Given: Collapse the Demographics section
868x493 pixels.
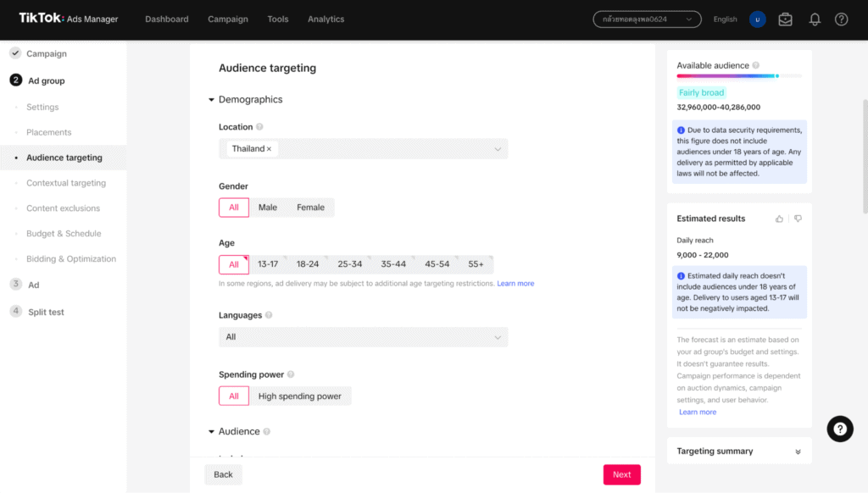Looking at the screenshot, I should pos(211,100).
